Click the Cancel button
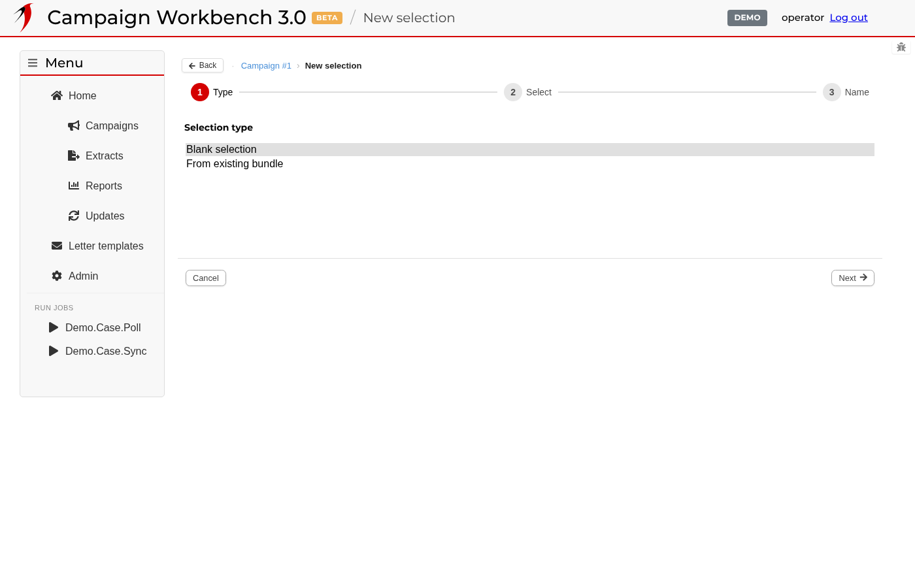 tap(206, 278)
